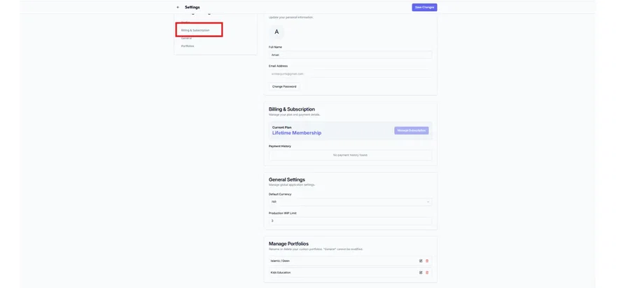Click the empty payment history box
The width and height of the screenshot is (644, 288).
pyautogui.click(x=350, y=155)
